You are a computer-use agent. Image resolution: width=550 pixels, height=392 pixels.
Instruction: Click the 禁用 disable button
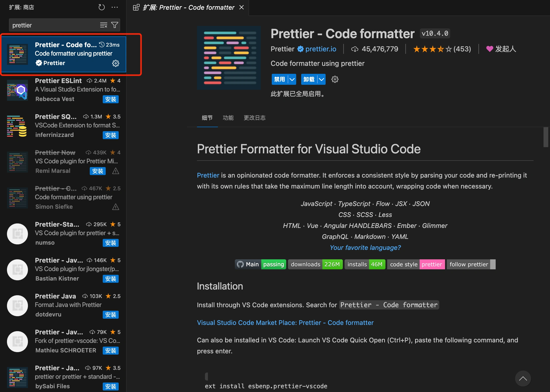[279, 79]
